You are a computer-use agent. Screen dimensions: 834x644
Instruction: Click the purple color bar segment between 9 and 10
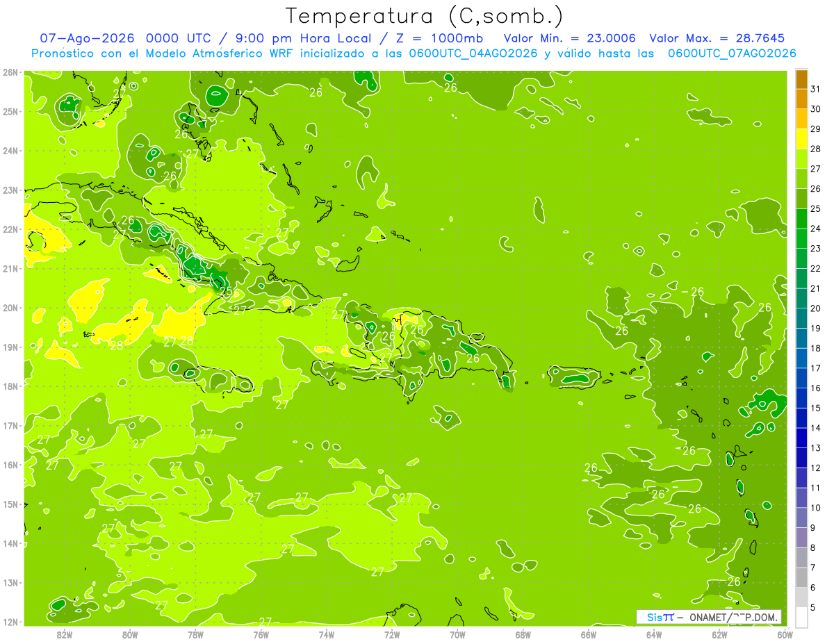(x=801, y=518)
